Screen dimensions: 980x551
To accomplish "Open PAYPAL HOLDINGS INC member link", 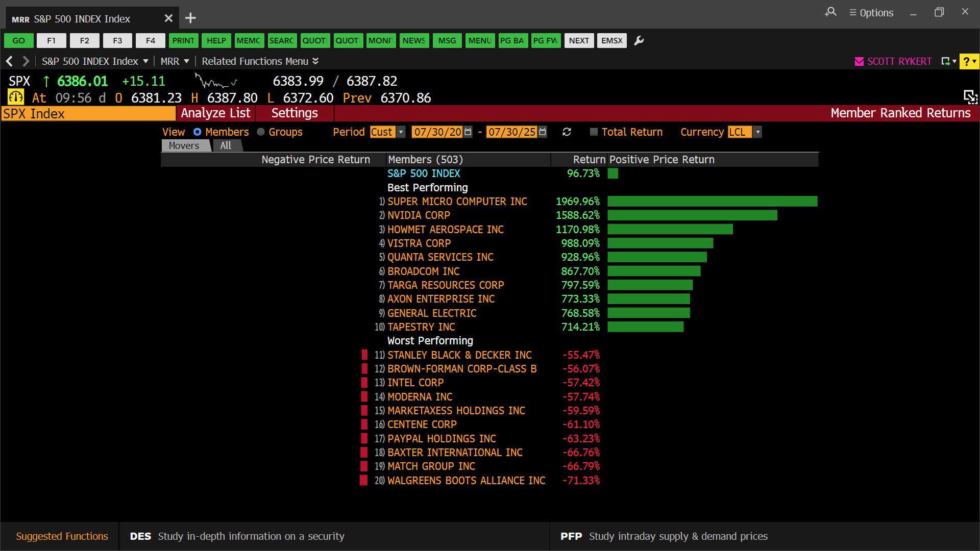I will coord(442,439).
